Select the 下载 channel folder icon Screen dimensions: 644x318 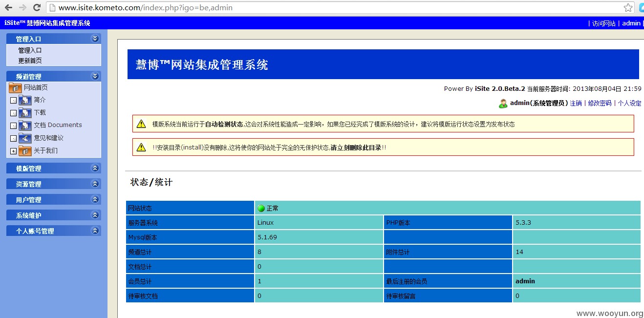tap(25, 113)
